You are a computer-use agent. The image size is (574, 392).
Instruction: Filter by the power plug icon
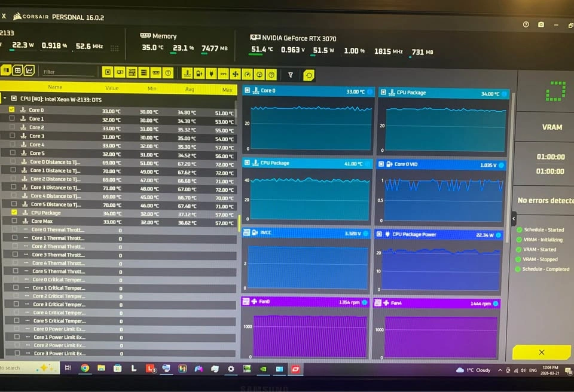[x=211, y=74]
